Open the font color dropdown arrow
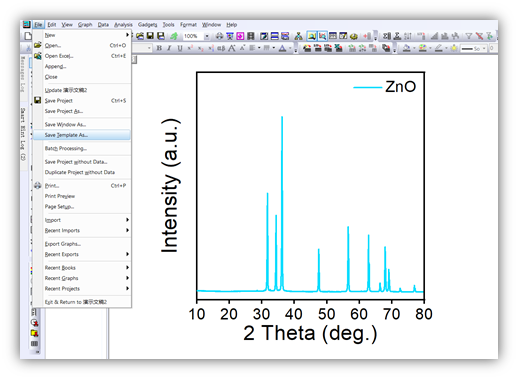 (x=290, y=48)
